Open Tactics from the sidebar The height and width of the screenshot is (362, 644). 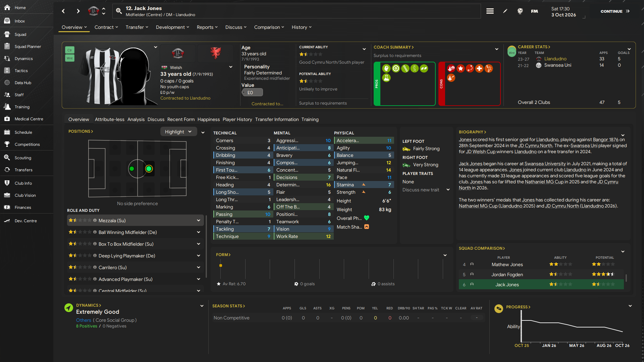pos(21,71)
